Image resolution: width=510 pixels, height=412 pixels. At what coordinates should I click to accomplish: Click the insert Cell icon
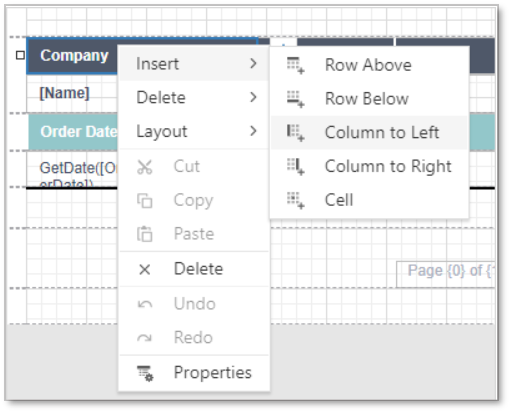pos(296,200)
